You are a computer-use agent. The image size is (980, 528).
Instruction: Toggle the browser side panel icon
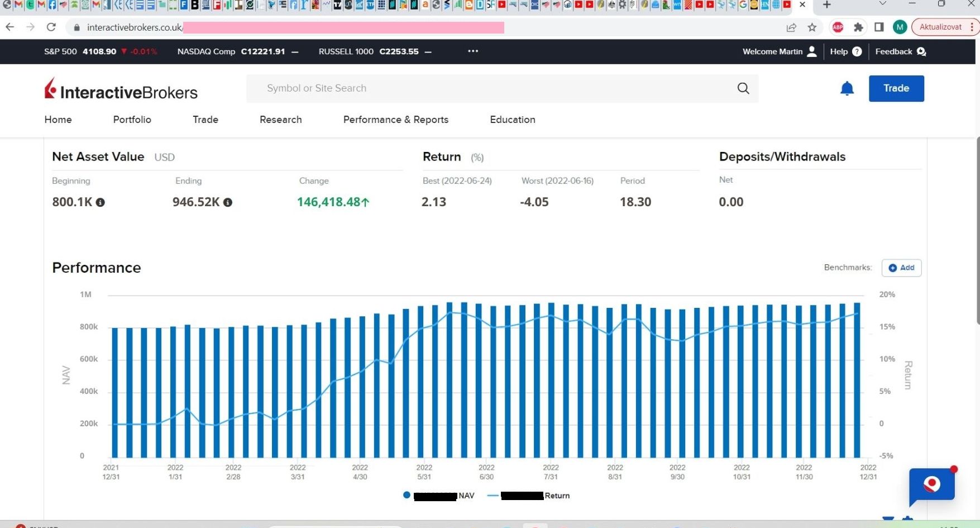(x=879, y=27)
